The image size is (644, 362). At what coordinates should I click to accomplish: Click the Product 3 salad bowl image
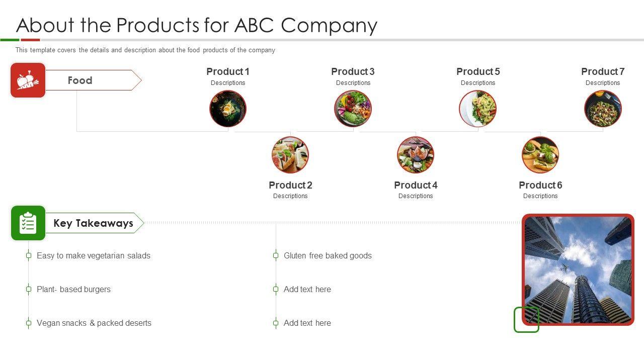pyautogui.click(x=353, y=109)
